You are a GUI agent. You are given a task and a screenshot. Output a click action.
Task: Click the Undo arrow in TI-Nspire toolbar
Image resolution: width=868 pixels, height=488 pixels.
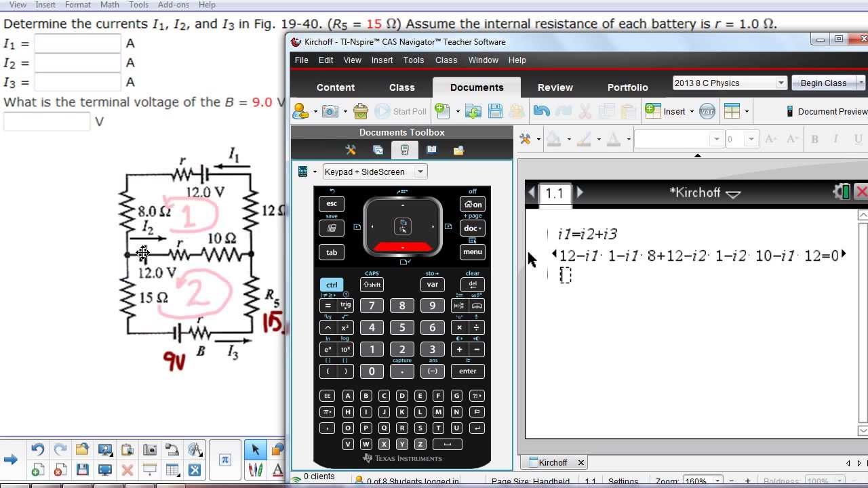pos(541,111)
